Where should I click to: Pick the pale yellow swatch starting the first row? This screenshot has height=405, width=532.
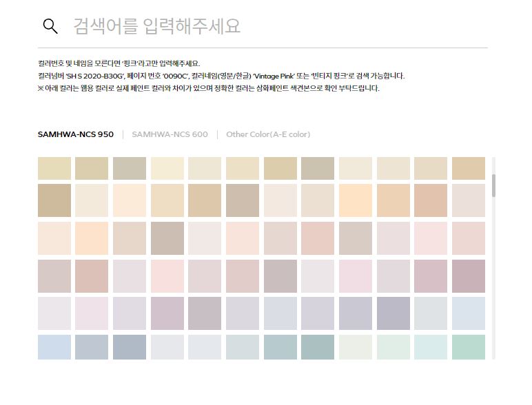click(x=54, y=169)
